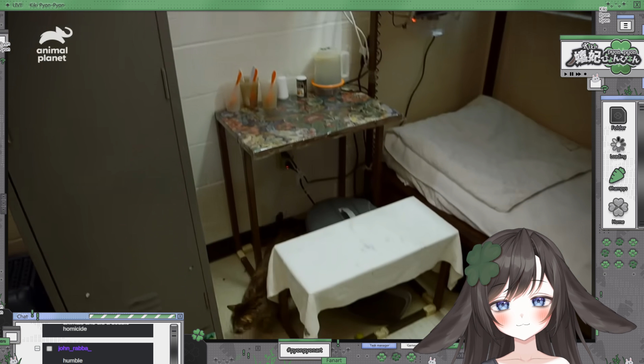Viewport: 644px width, 364px height.
Task: Pause the Kiki logo media player
Action: (571, 74)
